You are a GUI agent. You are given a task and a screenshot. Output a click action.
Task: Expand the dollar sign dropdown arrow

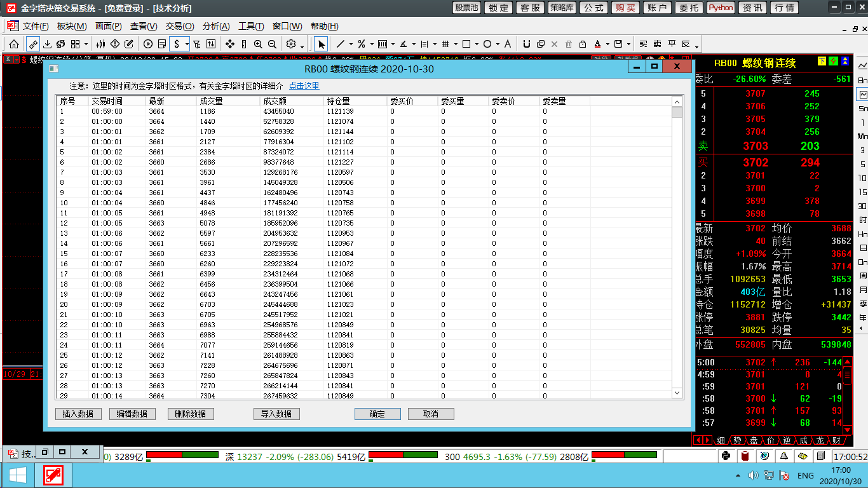click(x=187, y=44)
